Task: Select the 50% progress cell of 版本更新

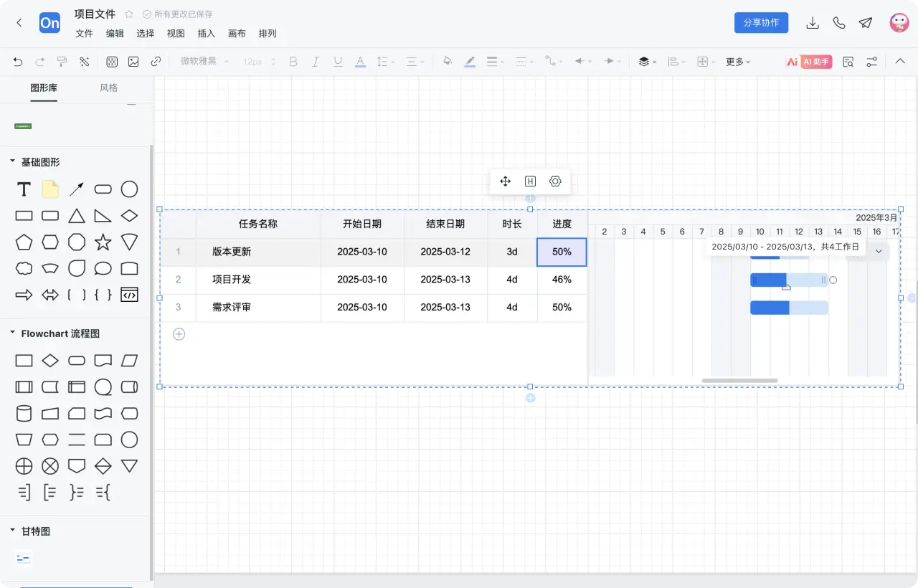Action: (562, 252)
